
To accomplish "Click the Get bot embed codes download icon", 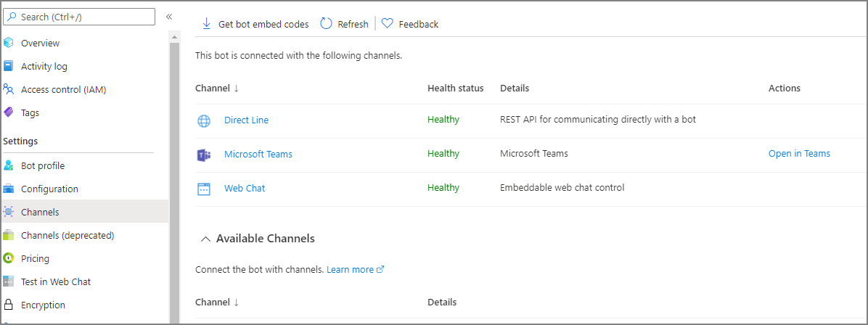I will pos(206,24).
